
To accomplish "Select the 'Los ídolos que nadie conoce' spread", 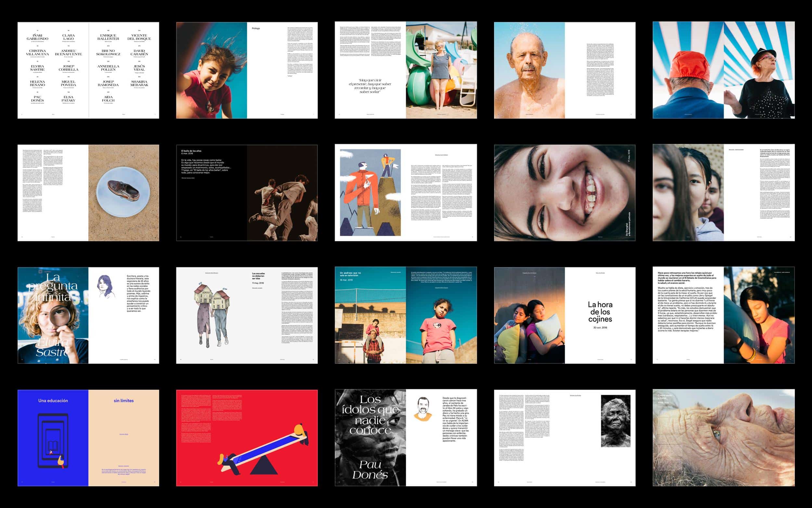I will pyautogui.click(x=406, y=438).
